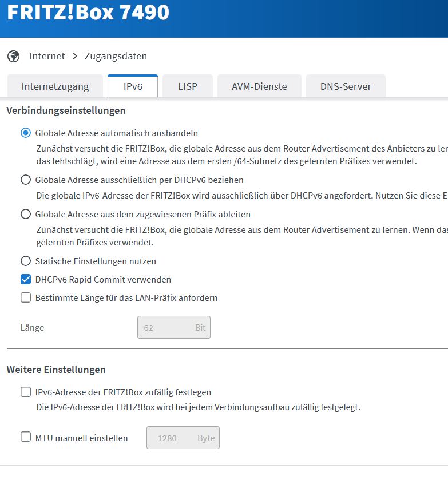Viewport: 448px width, 488px height.
Task: Switch to the Internetzugang tab
Action: pos(55,86)
